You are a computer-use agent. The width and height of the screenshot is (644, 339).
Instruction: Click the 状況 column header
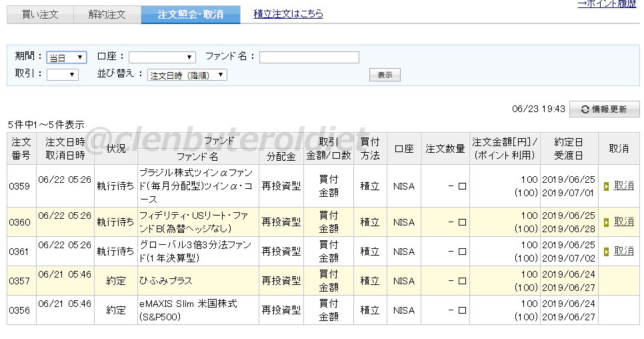pos(116,149)
